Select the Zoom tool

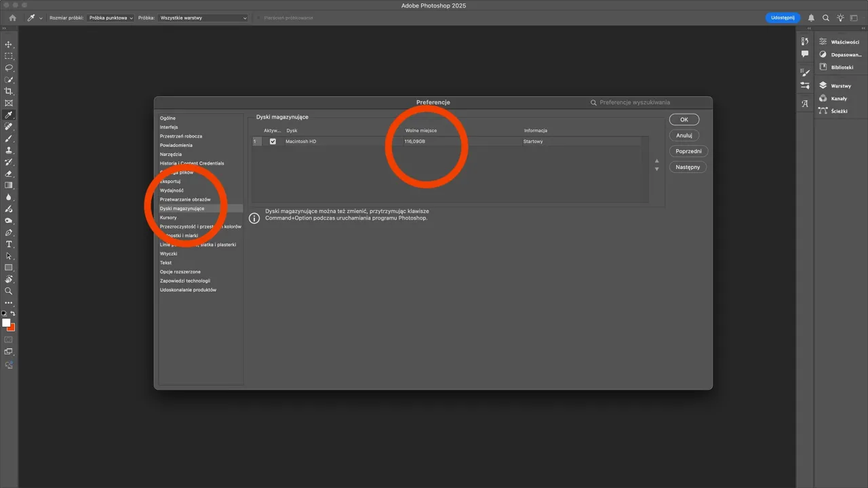pyautogui.click(x=9, y=291)
